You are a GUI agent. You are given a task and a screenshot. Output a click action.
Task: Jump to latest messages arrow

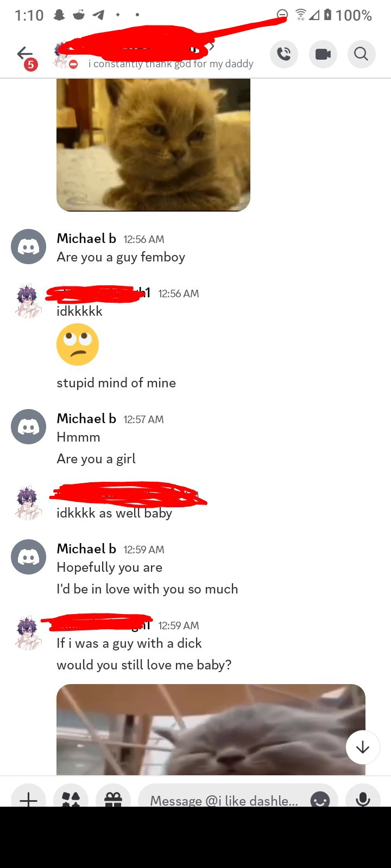[363, 747]
